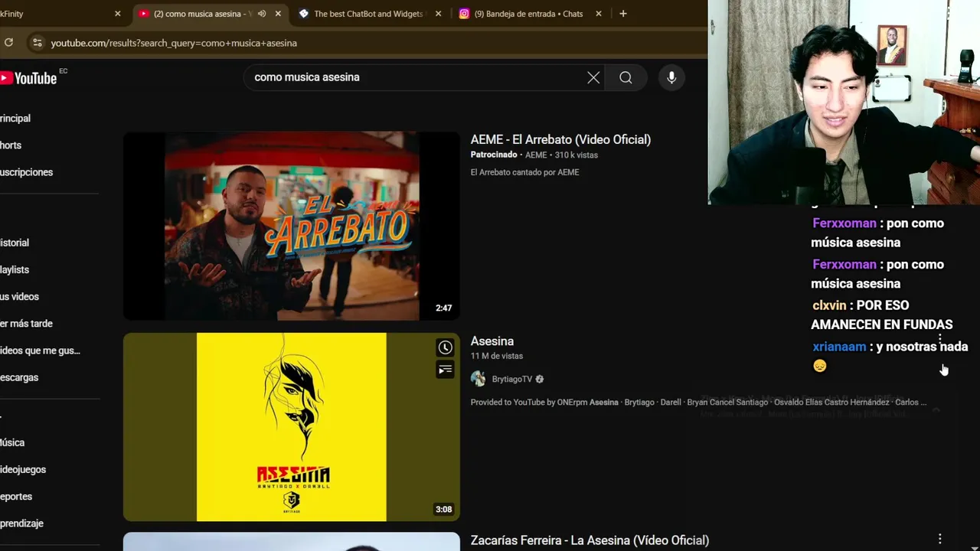Click the clxvin username in chat

point(829,305)
